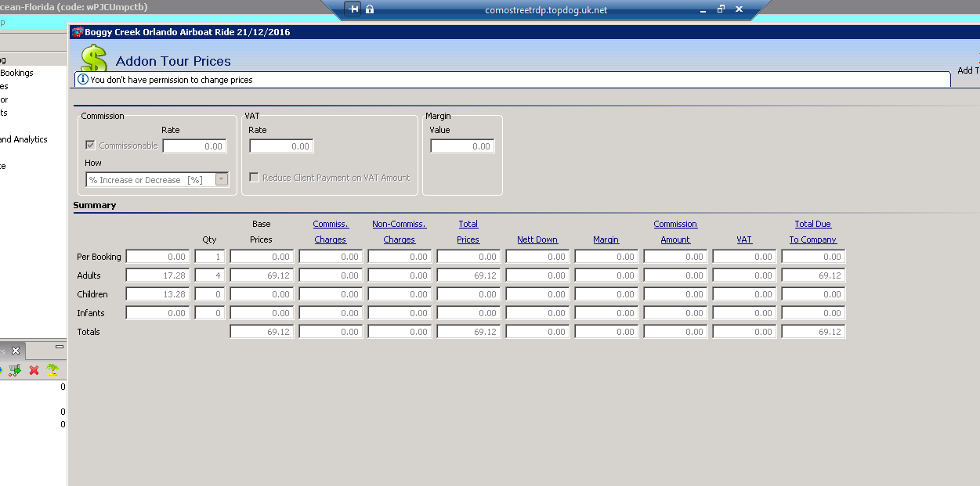The width and height of the screenshot is (980, 486).
Task: Click the Infants unit price field
Action: click(157, 313)
